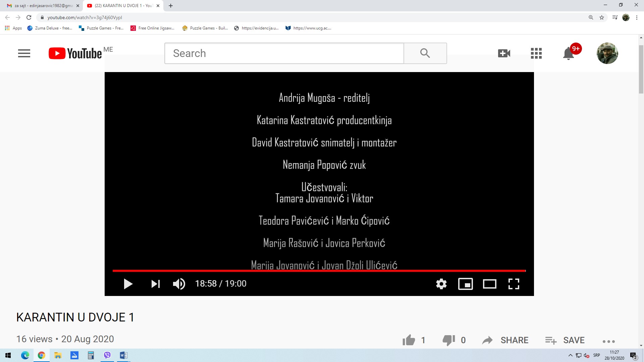
Task: Open the YouTube apps grid
Action: click(536, 53)
